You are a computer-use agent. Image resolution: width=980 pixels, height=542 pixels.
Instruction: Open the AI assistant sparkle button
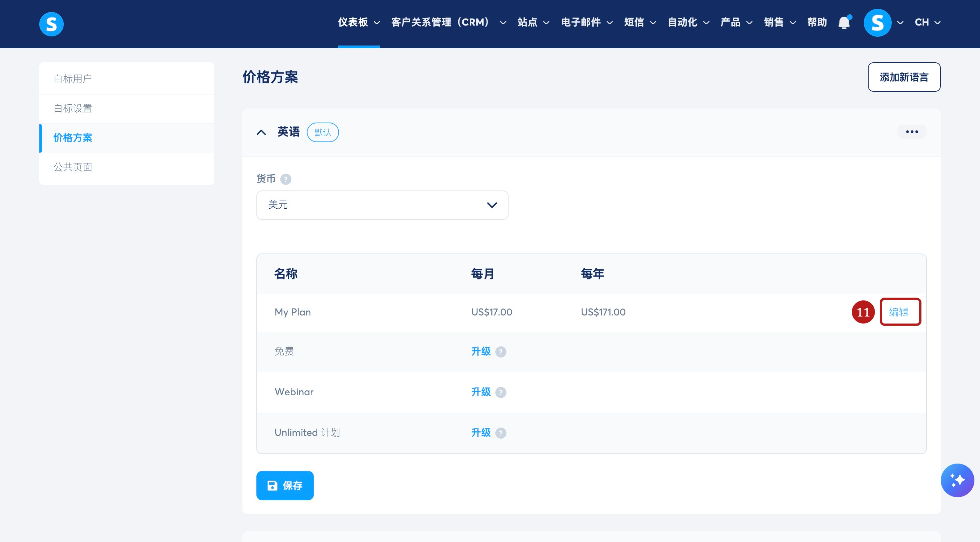click(x=957, y=480)
